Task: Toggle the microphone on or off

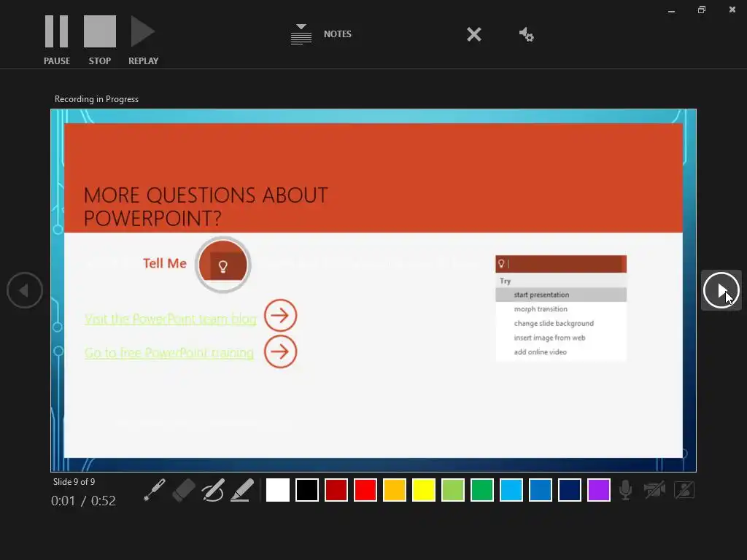Action: (625, 490)
